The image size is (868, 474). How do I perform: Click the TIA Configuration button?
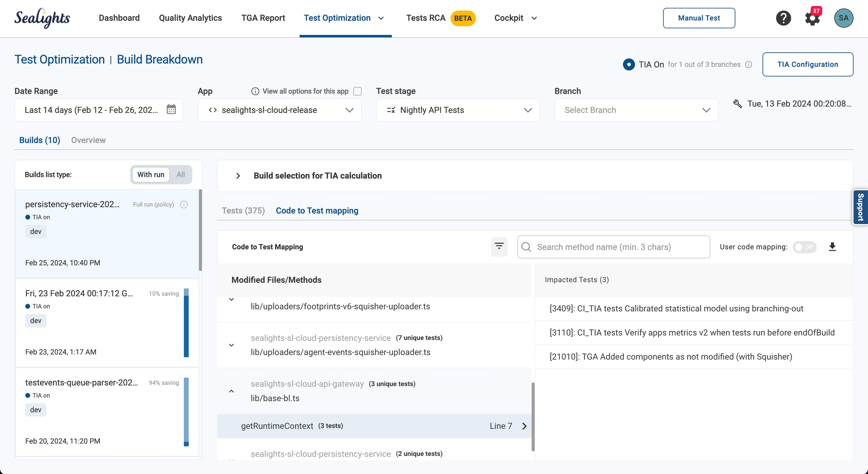click(808, 64)
